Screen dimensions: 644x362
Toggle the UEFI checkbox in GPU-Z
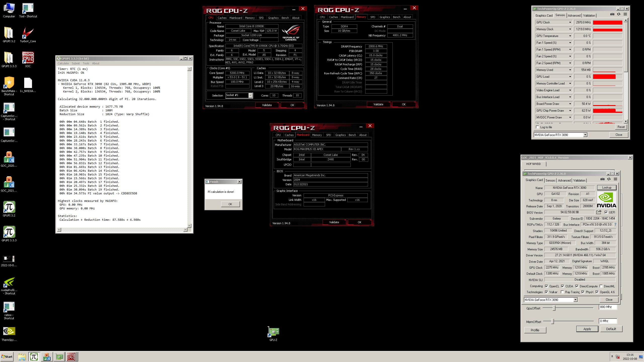(606, 212)
